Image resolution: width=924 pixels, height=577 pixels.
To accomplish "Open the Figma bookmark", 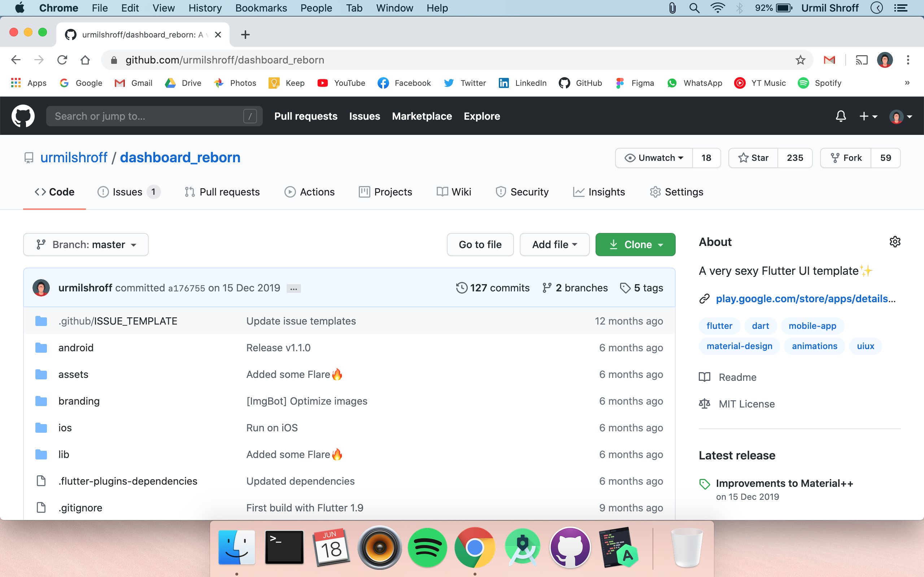I will click(634, 83).
